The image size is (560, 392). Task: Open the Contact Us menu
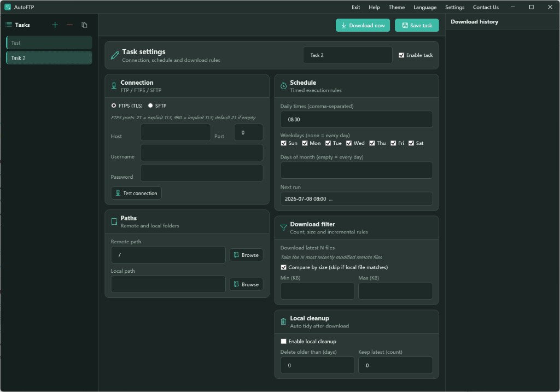coord(486,7)
